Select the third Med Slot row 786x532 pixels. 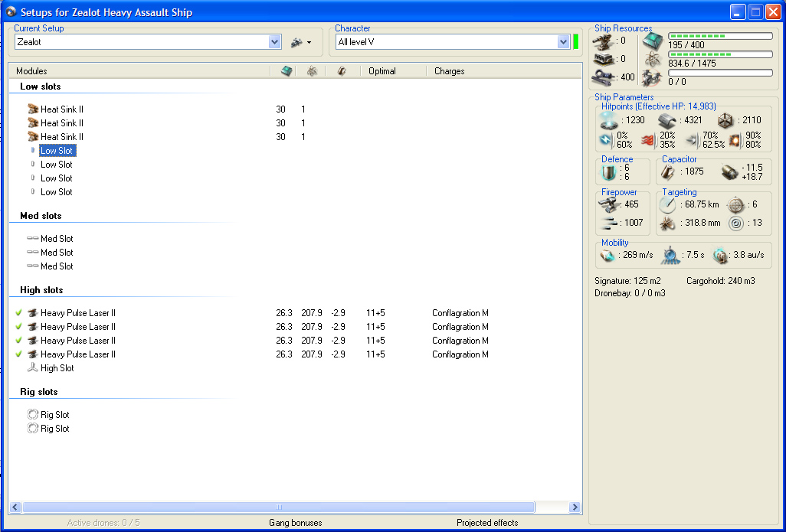[57, 266]
